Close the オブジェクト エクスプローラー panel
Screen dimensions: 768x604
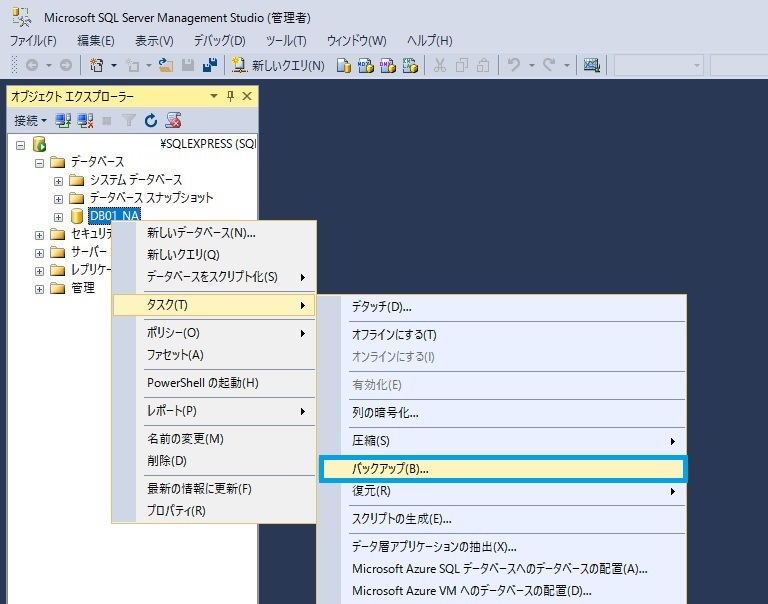[247, 96]
